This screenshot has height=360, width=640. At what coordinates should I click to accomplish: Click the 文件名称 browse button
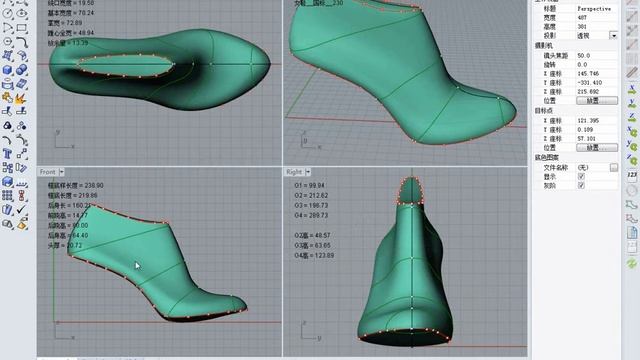[613, 167]
